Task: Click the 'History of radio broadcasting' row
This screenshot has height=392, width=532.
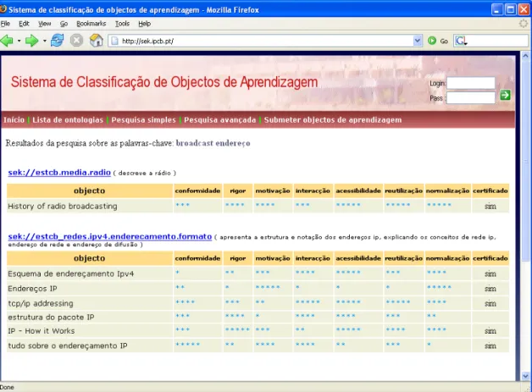Action: click(x=258, y=206)
